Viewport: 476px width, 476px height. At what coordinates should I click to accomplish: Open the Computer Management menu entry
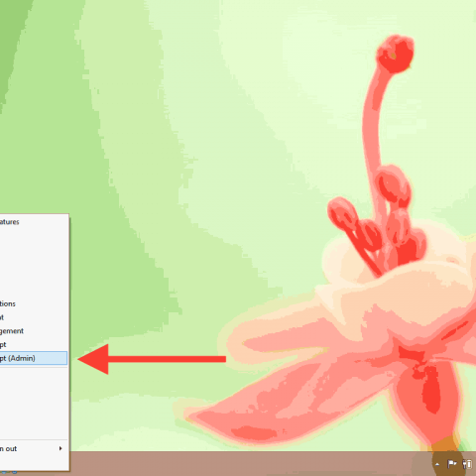coord(34,331)
